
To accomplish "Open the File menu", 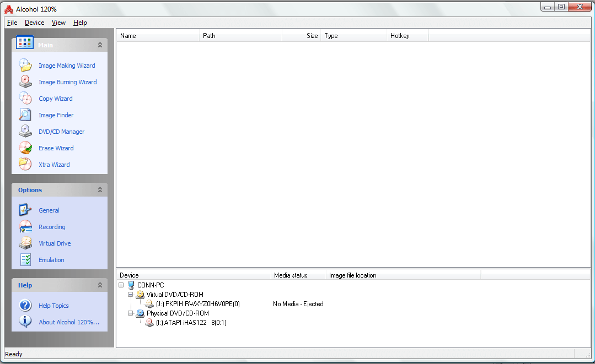I will tap(12, 23).
